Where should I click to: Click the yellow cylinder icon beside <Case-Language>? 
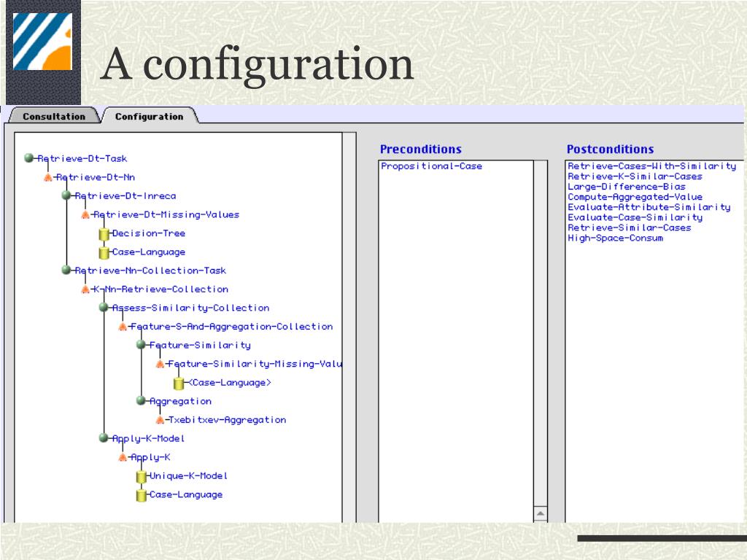179,383
